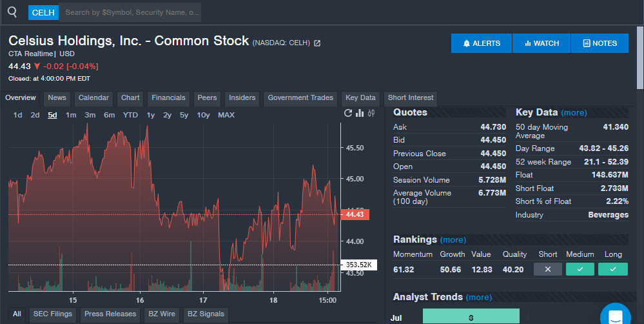Open the Peers tab
Viewport: 644px width, 324px height.
(207, 98)
